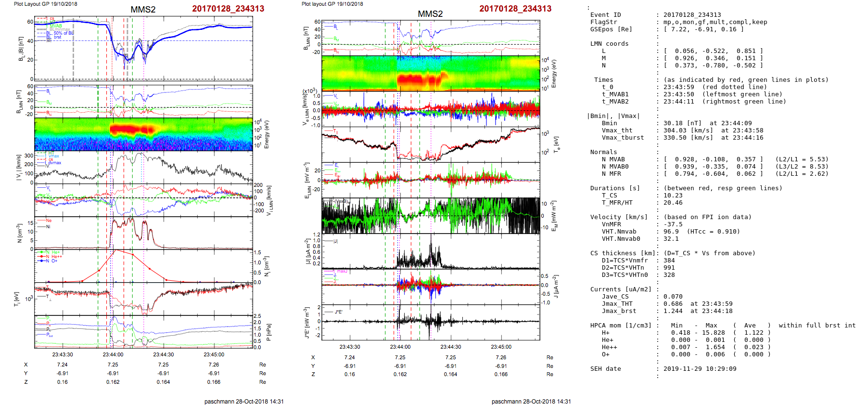868x405 pixels.
Task: Click the 'Plot Layout GP 19/10/2018' text at top left
Action: 45,4
